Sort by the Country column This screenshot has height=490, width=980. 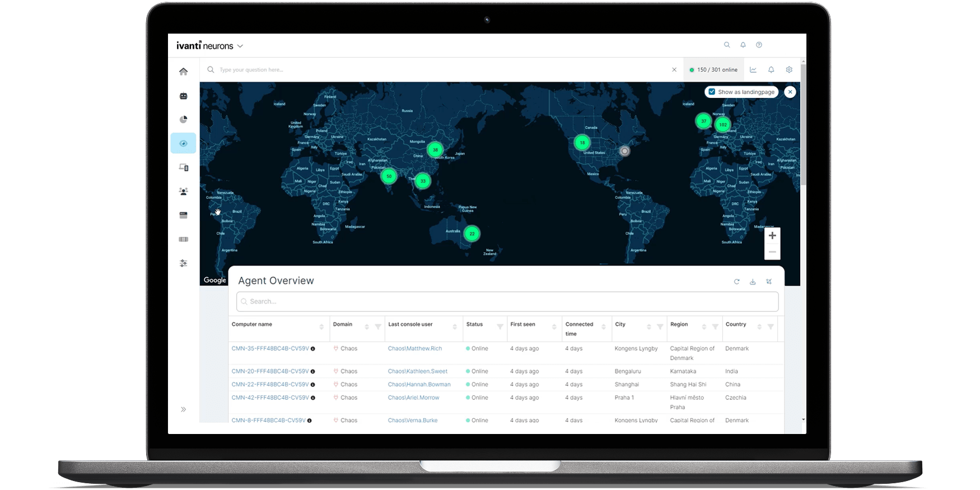(759, 327)
